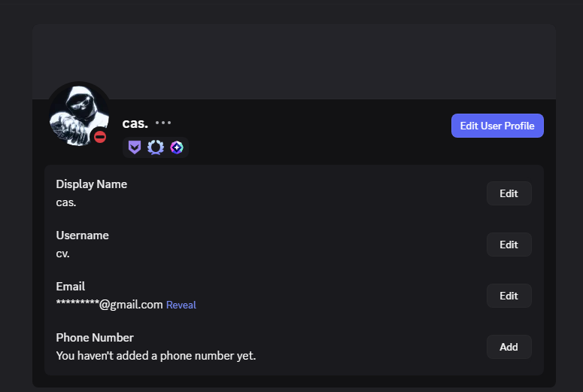Click the bold cas. profile name heading
Screen dimensions: 583x392
pos(135,123)
